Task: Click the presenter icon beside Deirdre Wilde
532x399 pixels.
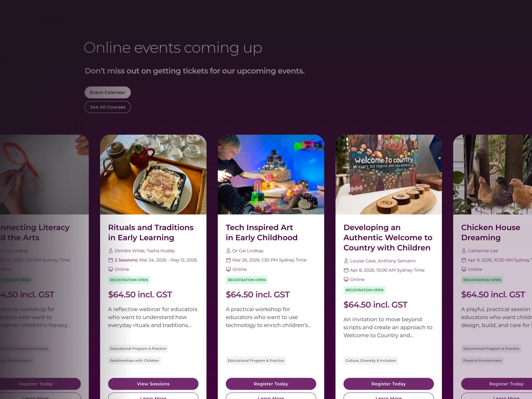Action: click(x=111, y=251)
